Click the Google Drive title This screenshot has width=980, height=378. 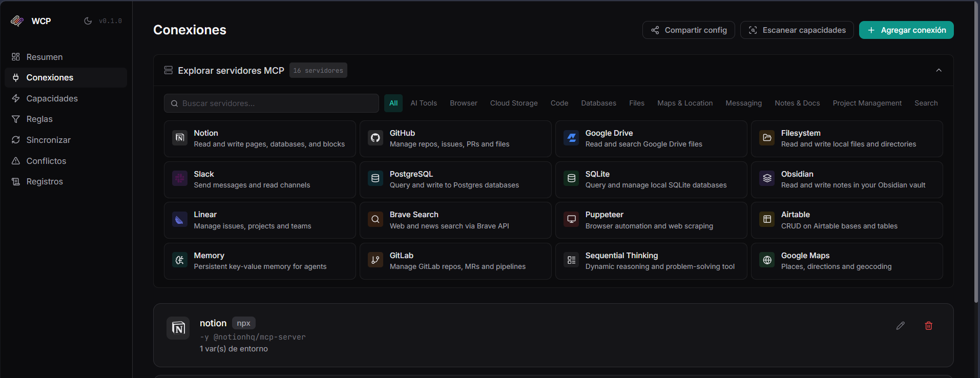609,133
